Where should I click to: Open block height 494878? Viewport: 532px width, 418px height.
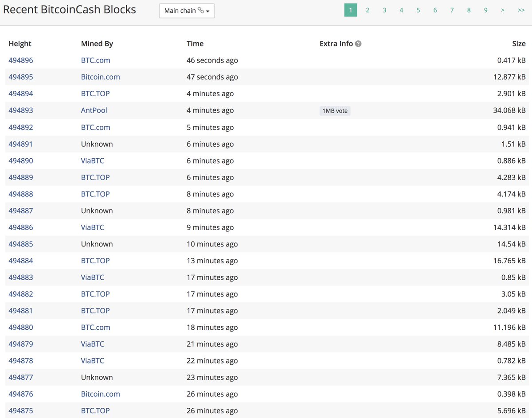tap(21, 361)
